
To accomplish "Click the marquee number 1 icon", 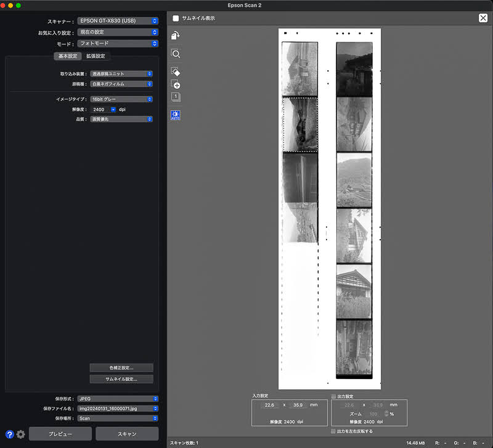I will [x=176, y=97].
